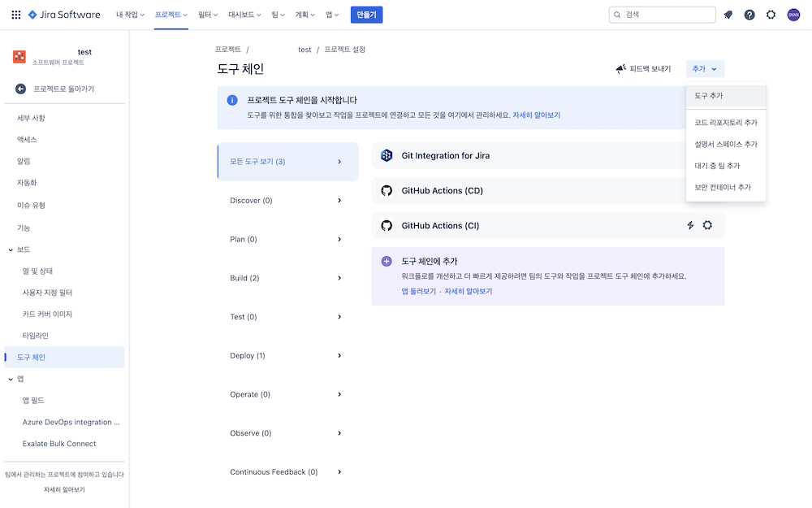Viewport: 812px width, 508px height.
Task: Select the Discover (0) category
Action: click(x=287, y=201)
